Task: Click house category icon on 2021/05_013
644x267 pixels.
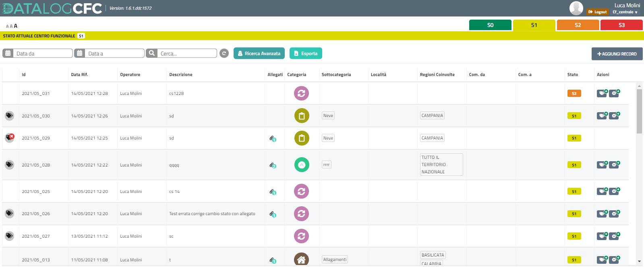Action: pyautogui.click(x=301, y=259)
